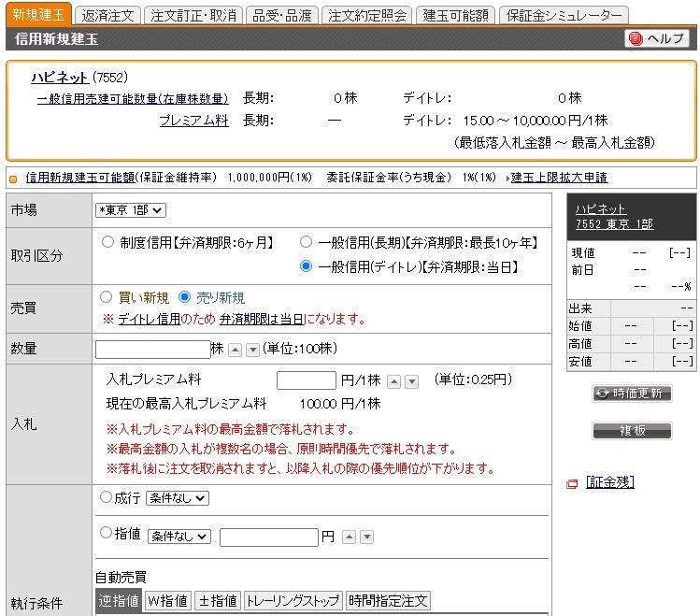
Task: Click the 現値 row in quote panel
Action: [631, 253]
